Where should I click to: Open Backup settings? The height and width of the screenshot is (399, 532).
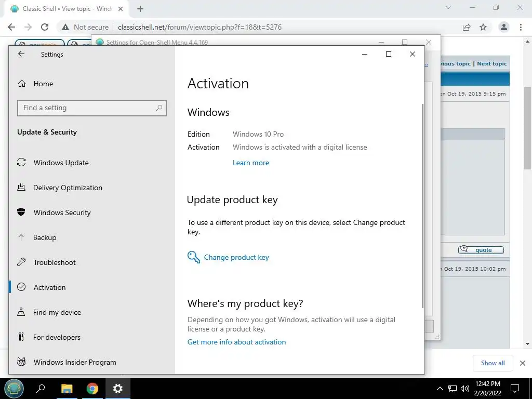coord(91,237)
